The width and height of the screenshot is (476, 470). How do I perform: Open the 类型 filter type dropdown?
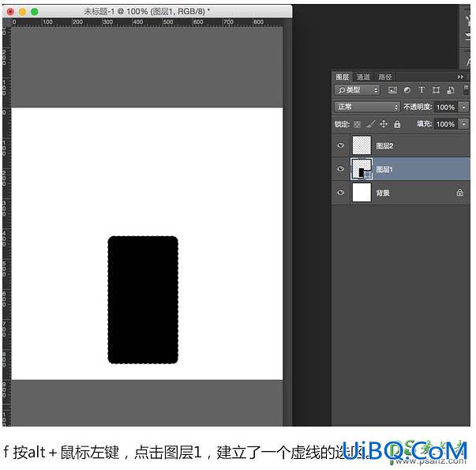[x=358, y=90]
